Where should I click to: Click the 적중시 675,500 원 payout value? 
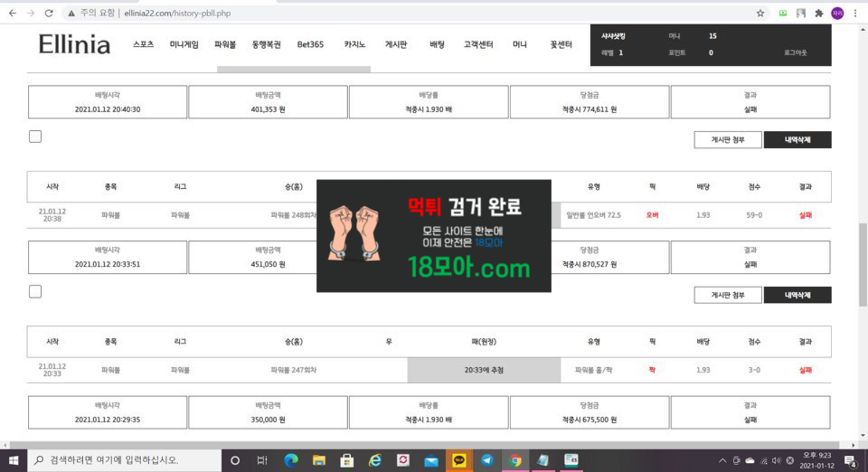(590, 420)
